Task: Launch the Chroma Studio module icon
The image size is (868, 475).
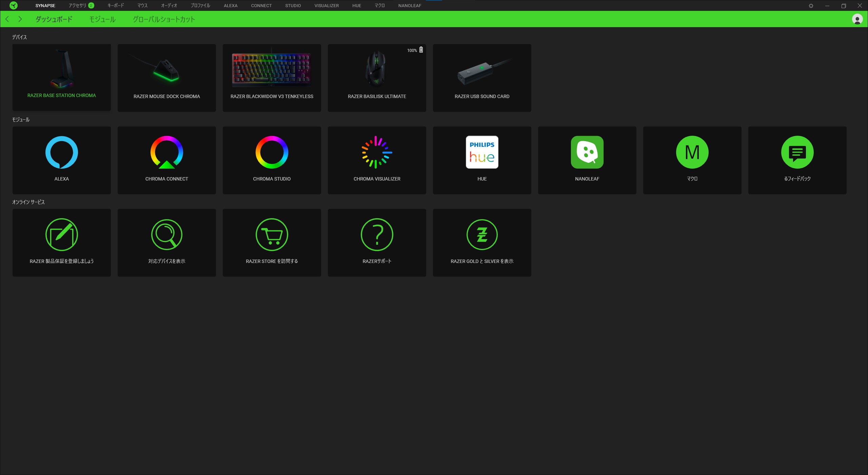Action: 272,152
